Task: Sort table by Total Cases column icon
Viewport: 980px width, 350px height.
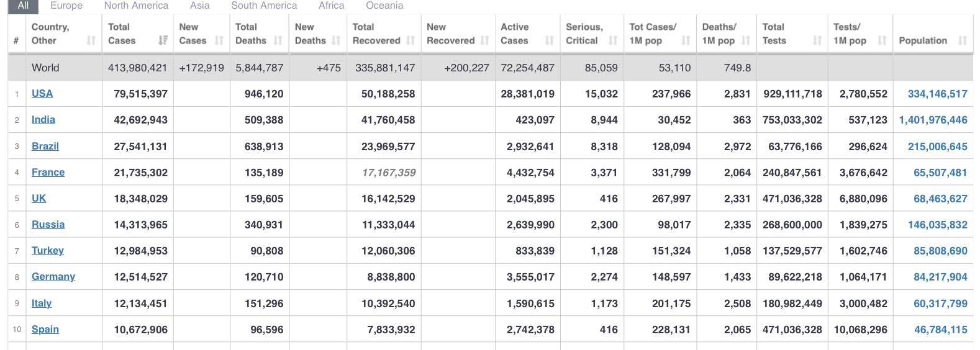Action: pyautogui.click(x=163, y=40)
